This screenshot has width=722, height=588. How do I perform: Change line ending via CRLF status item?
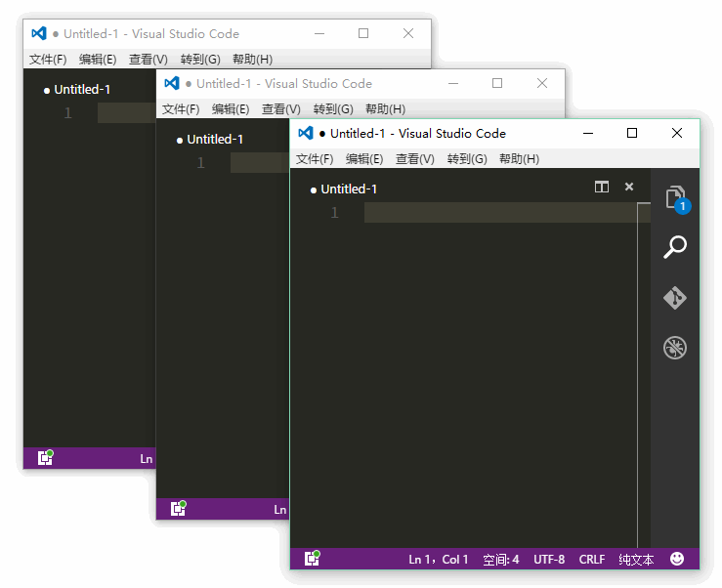(x=592, y=559)
